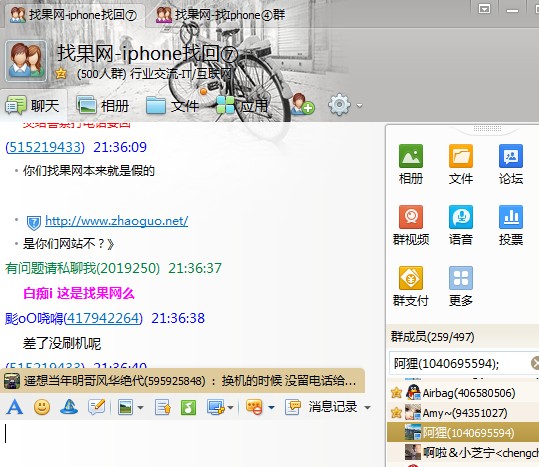Click the 417942264 sender number link
The height and width of the screenshot is (467, 539).
click(x=103, y=318)
